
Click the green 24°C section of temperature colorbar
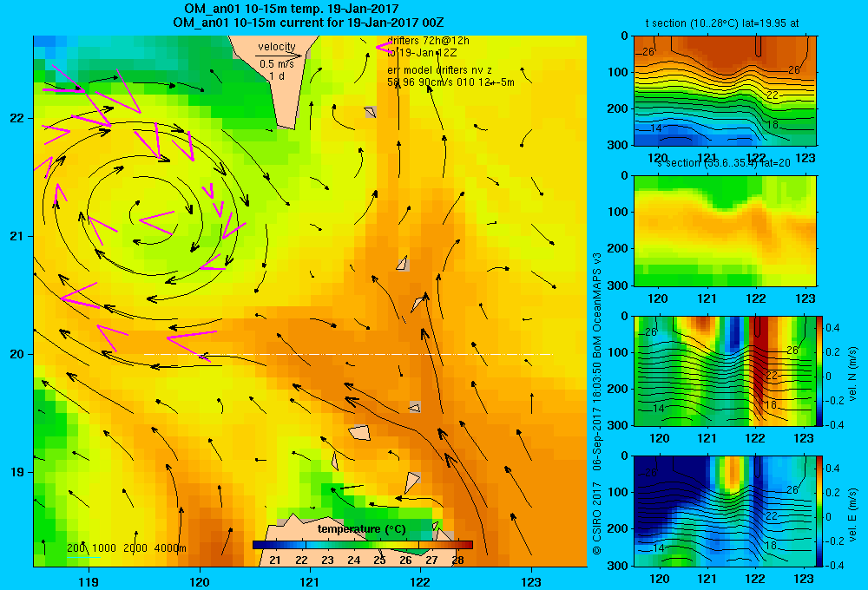pyautogui.click(x=354, y=545)
